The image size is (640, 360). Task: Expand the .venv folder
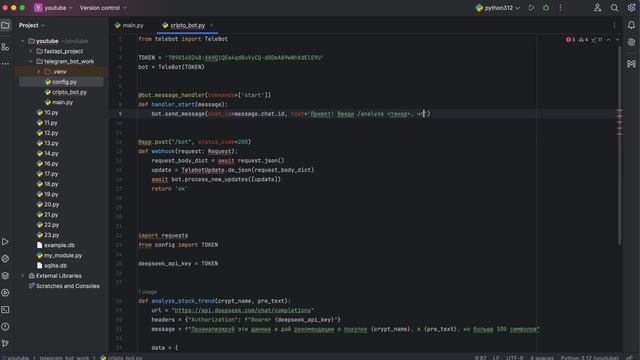pyautogui.click(x=39, y=72)
